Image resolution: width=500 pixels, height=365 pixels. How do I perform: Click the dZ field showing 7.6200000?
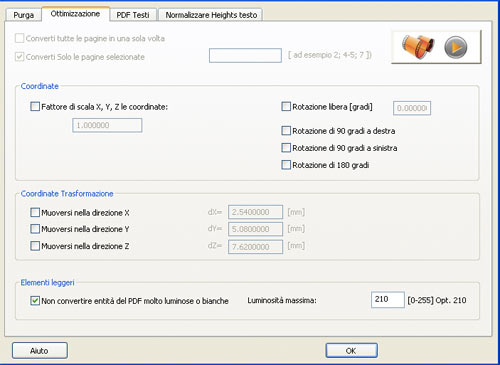click(255, 247)
